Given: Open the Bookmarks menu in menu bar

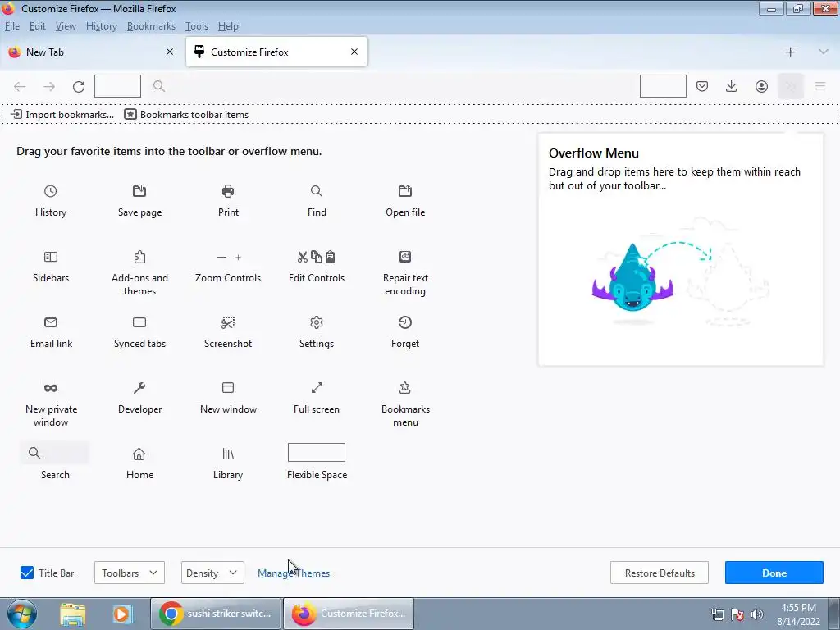Looking at the screenshot, I should click(x=151, y=26).
